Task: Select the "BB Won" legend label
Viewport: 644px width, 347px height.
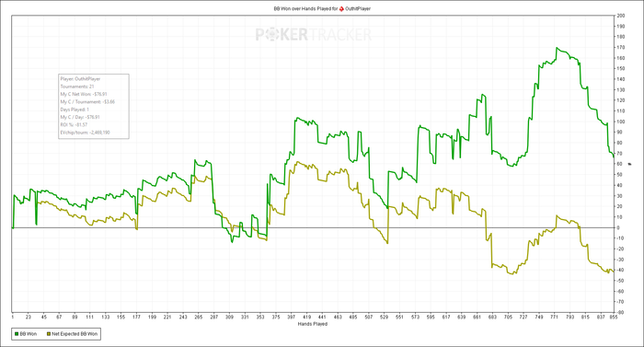Action: point(29,334)
